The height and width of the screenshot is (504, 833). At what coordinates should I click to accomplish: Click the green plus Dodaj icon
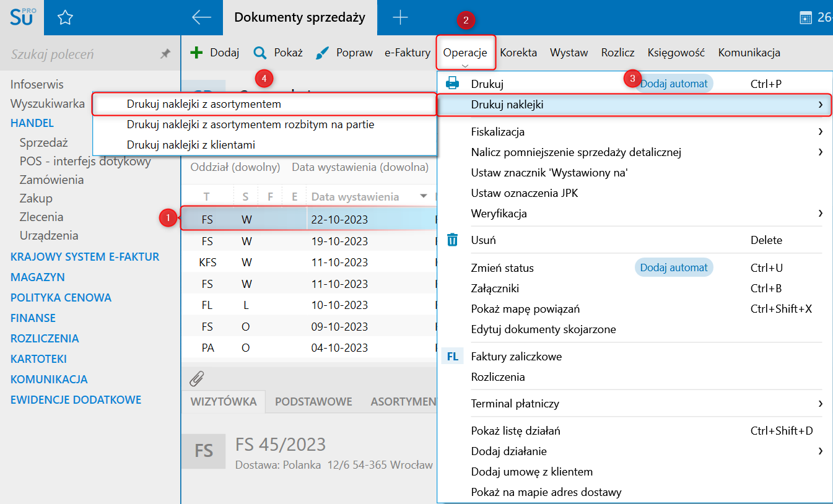click(x=196, y=53)
